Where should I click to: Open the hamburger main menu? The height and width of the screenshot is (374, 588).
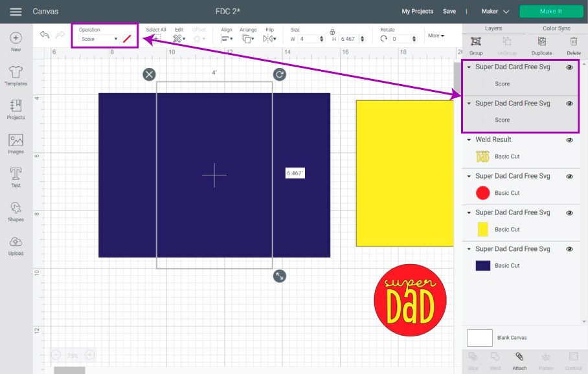tap(16, 12)
